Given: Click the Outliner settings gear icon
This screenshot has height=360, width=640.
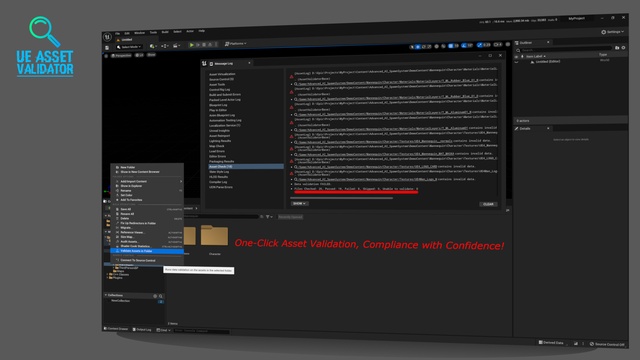Looking at the screenshot, I should click(623, 48).
